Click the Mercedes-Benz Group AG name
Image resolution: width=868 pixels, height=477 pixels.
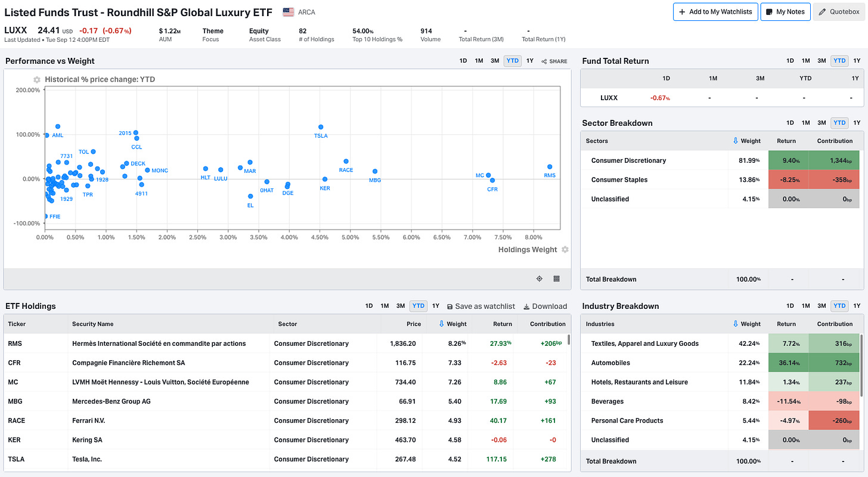pyautogui.click(x=111, y=401)
